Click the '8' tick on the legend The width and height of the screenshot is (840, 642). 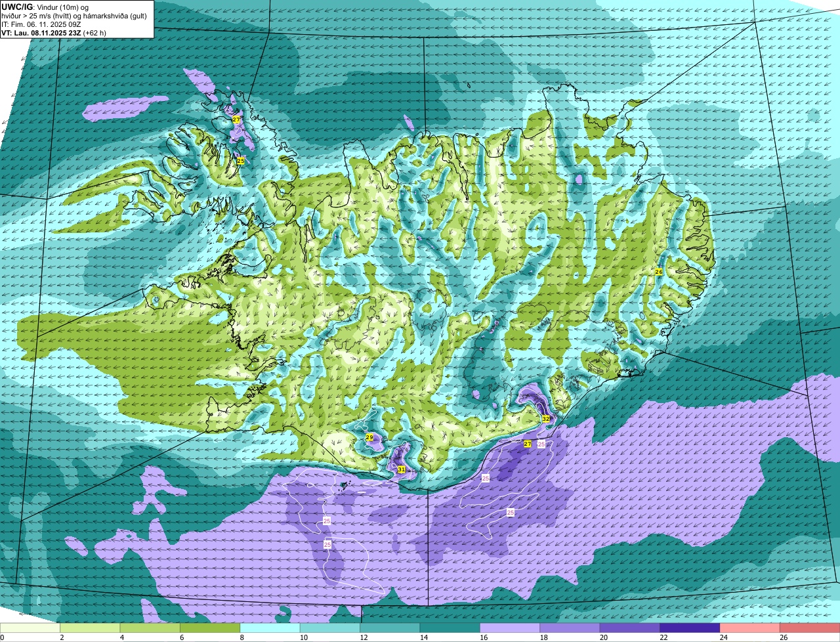point(242,637)
